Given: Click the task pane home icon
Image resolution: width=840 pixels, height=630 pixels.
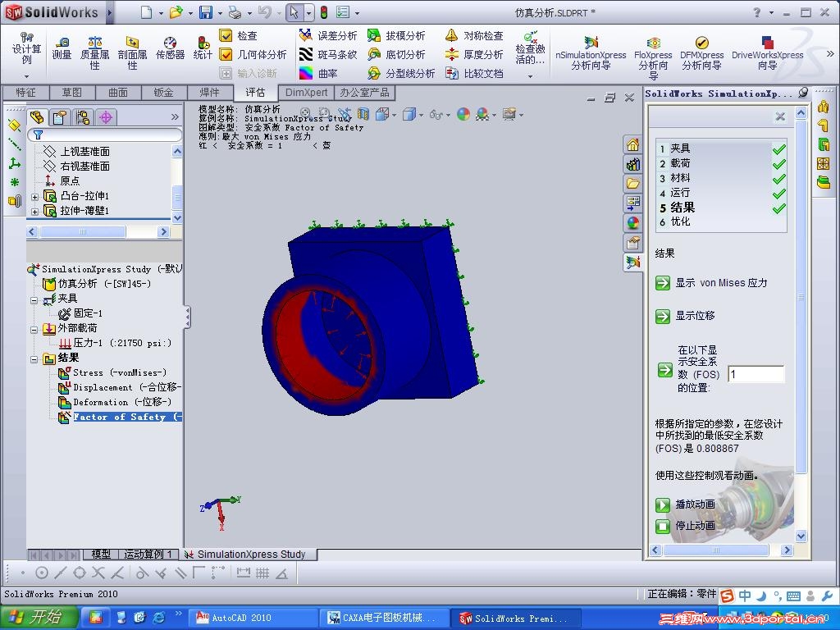Looking at the screenshot, I should [x=632, y=144].
